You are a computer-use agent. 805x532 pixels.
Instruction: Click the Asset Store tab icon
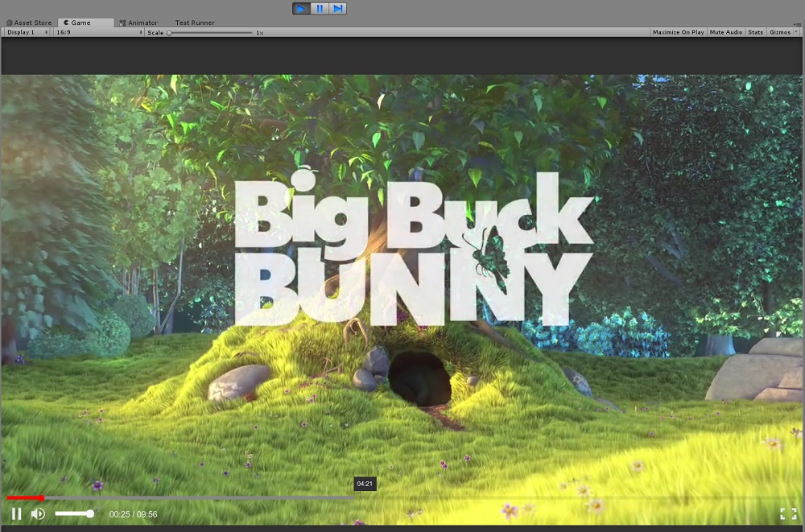[x=9, y=23]
